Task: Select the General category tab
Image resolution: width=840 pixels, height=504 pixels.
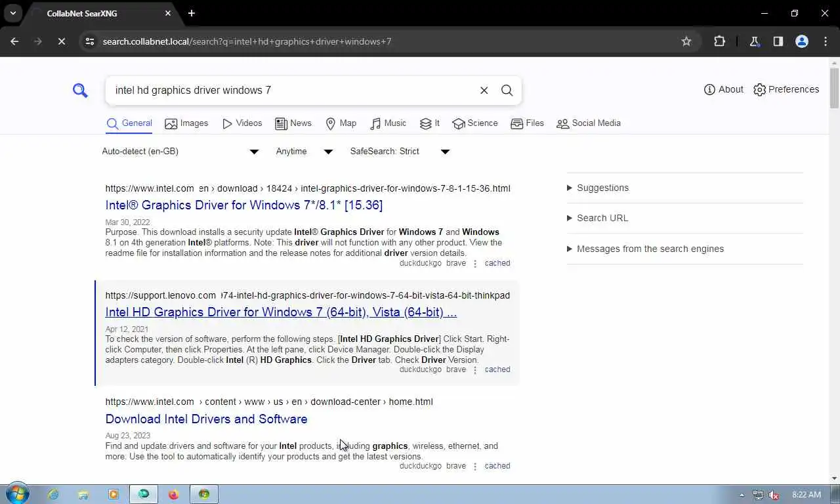Action: click(x=129, y=123)
